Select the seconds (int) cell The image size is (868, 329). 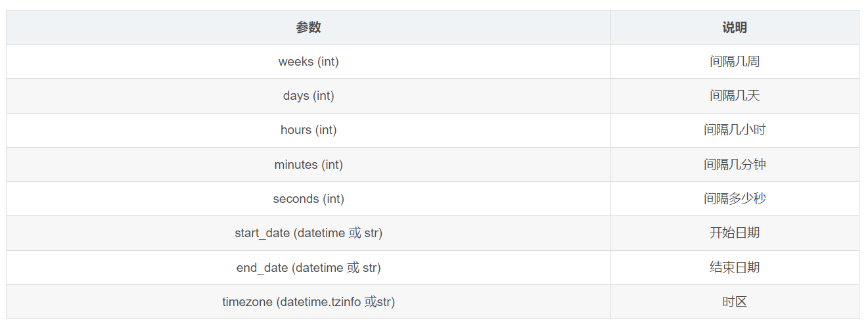coord(308,199)
